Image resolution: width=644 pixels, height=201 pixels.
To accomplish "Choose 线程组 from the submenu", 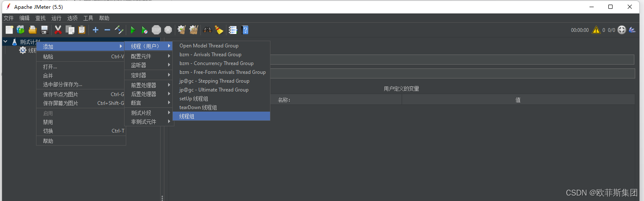I will [221, 116].
